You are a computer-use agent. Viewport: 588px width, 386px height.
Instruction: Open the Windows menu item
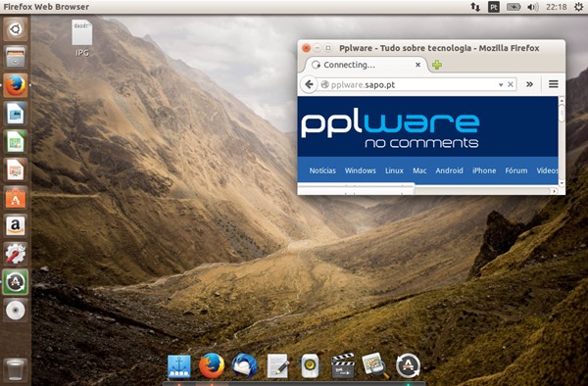pyautogui.click(x=361, y=170)
